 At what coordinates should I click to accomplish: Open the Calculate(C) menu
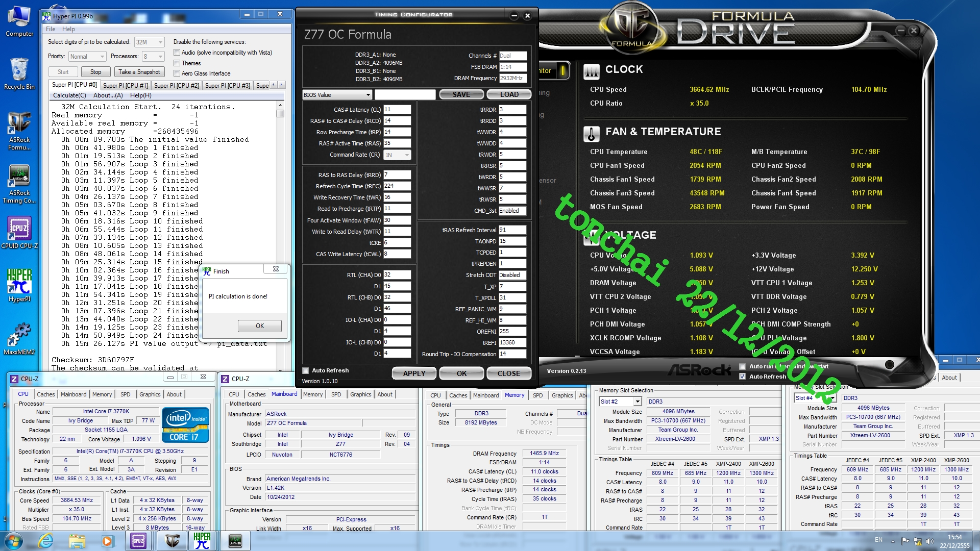tap(69, 95)
